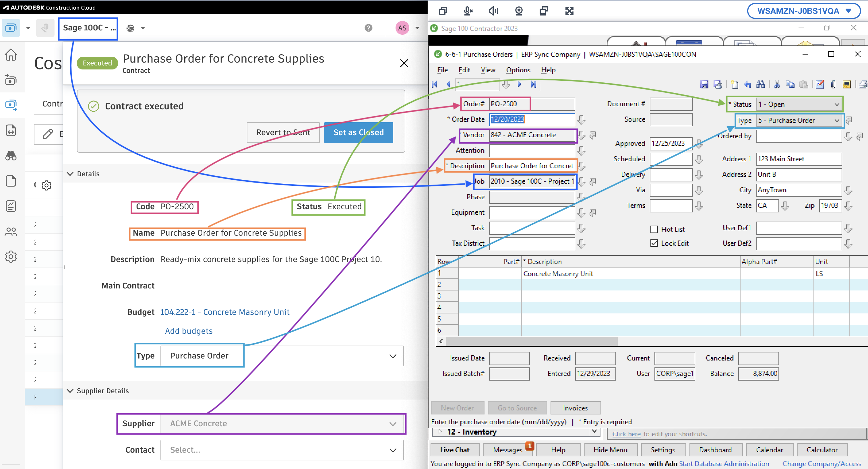The image size is (868, 469).
Task: Click the help question mark in Autodesk header
Action: point(368,28)
